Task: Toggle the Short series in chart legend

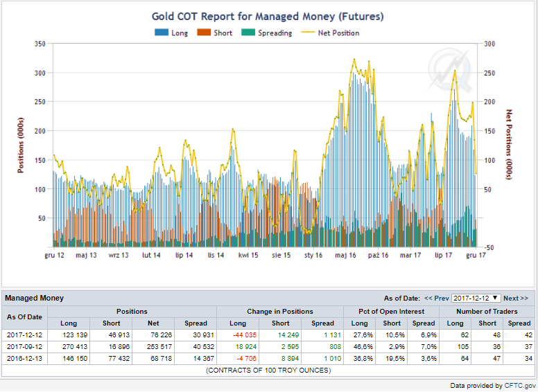Action: pyautogui.click(x=214, y=33)
